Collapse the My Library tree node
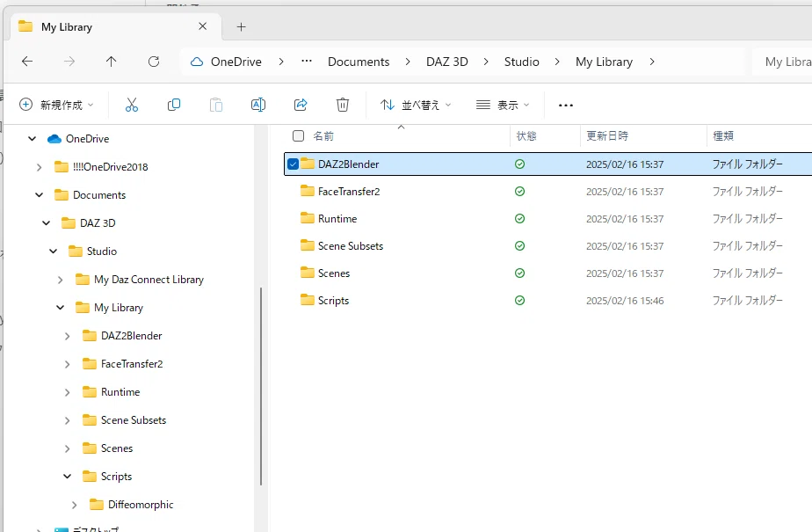Viewport: 812px width, 532px height. (x=60, y=308)
